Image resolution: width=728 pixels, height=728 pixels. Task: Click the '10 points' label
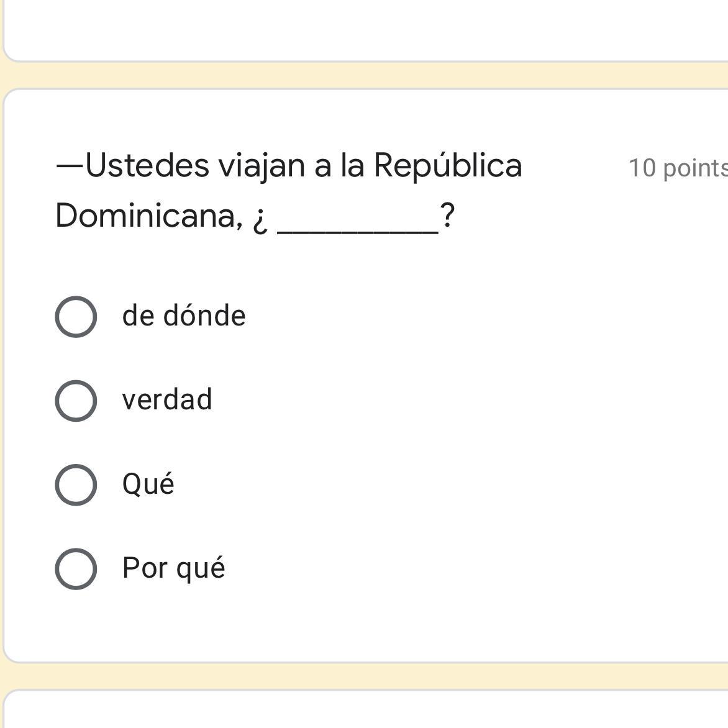coord(677,168)
